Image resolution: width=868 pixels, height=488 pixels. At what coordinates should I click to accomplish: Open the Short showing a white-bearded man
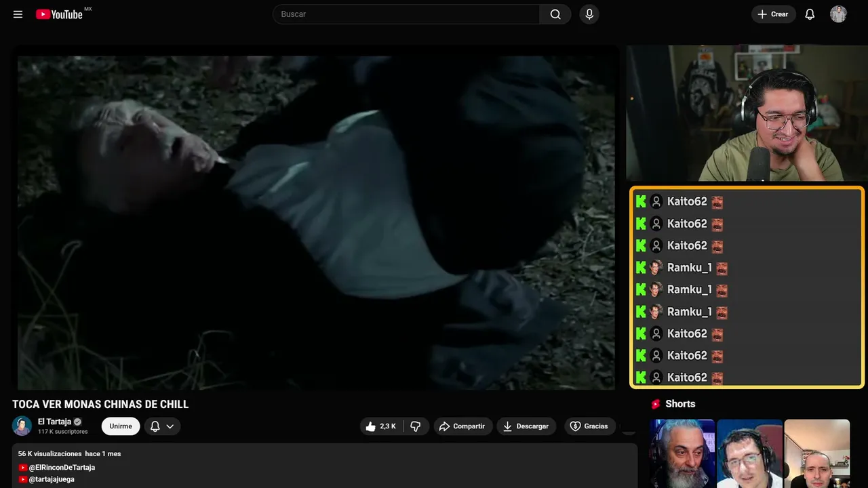(x=682, y=453)
